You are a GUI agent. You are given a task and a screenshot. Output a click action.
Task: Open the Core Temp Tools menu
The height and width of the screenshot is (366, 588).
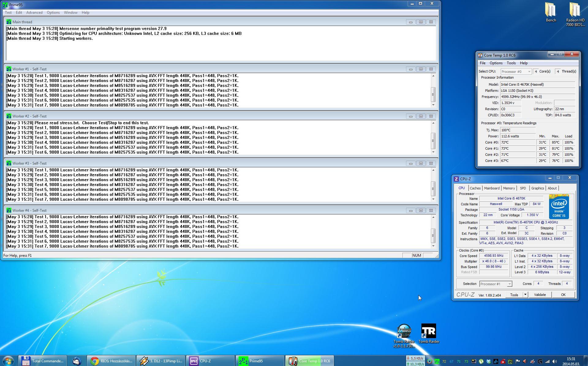click(511, 63)
